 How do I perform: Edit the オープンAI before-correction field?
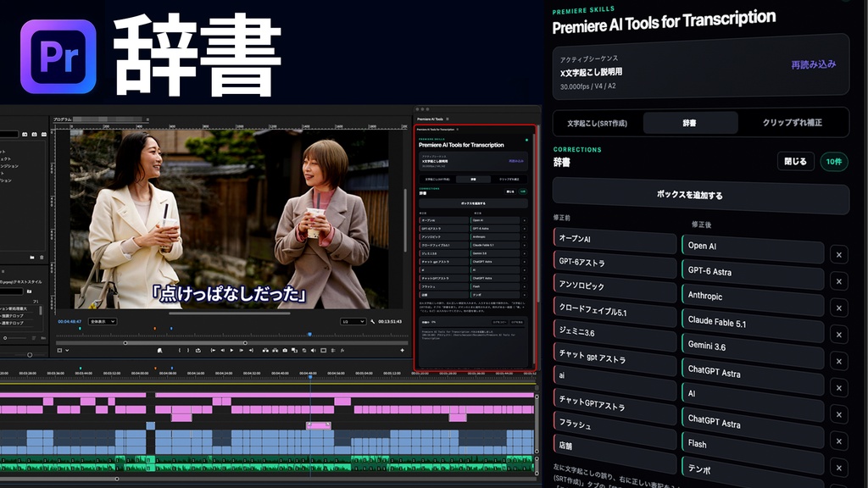coord(615,240)
